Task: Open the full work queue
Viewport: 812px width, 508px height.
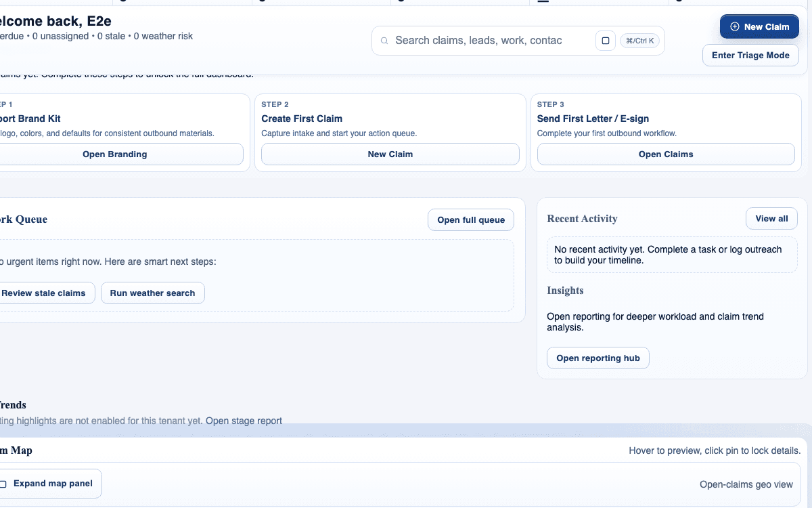Action: pos(470,219)
